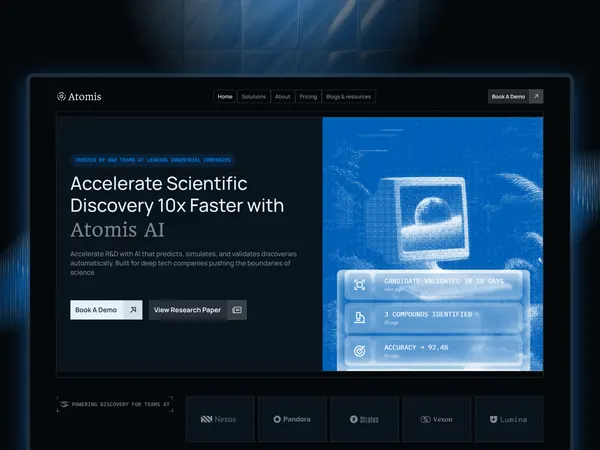Screen dimensions: 600x450
Task: Select the Candidate Validated in 18 Days card
Action: point(433,285)
